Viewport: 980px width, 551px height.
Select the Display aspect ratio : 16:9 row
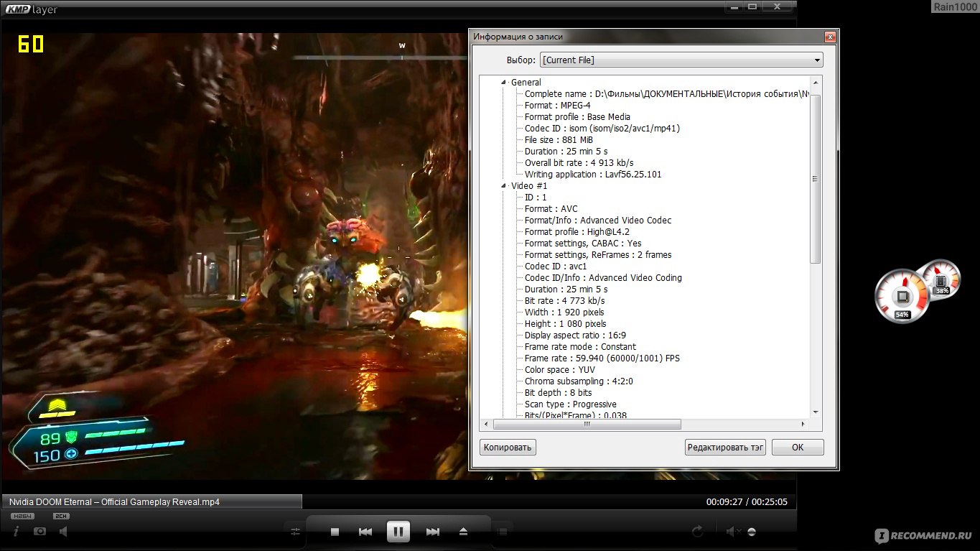pyautogui.click(x=575, y=335)
